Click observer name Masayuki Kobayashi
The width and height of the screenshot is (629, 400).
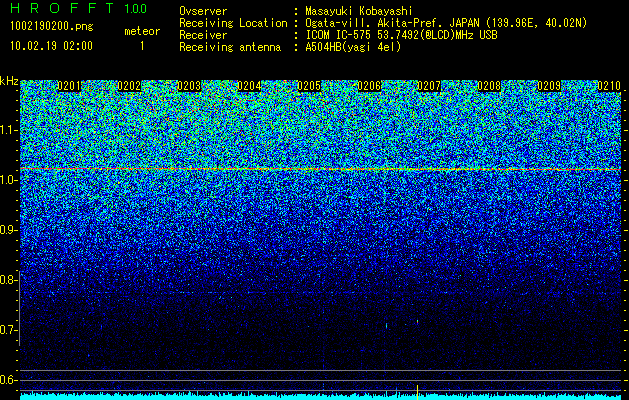tap(359, 11)
